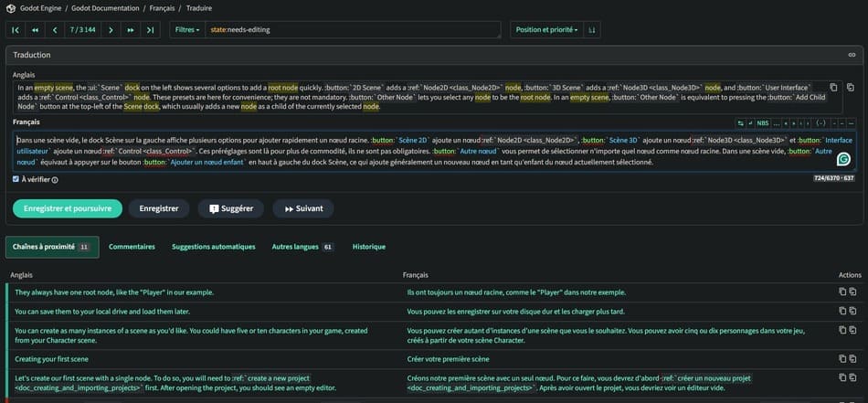The image size is (868, 403).
Task: Click 'Creating your first scene' source text
Action: coord(51,359)
